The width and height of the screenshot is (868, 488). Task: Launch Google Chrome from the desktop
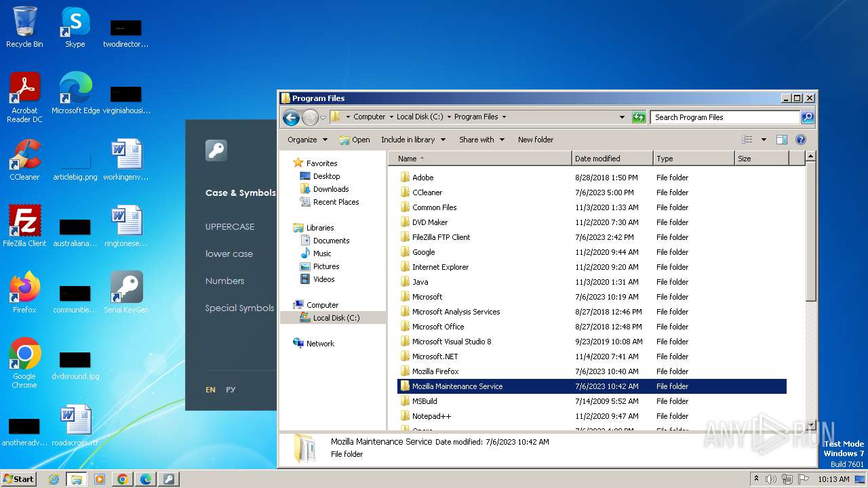point(24,363)
